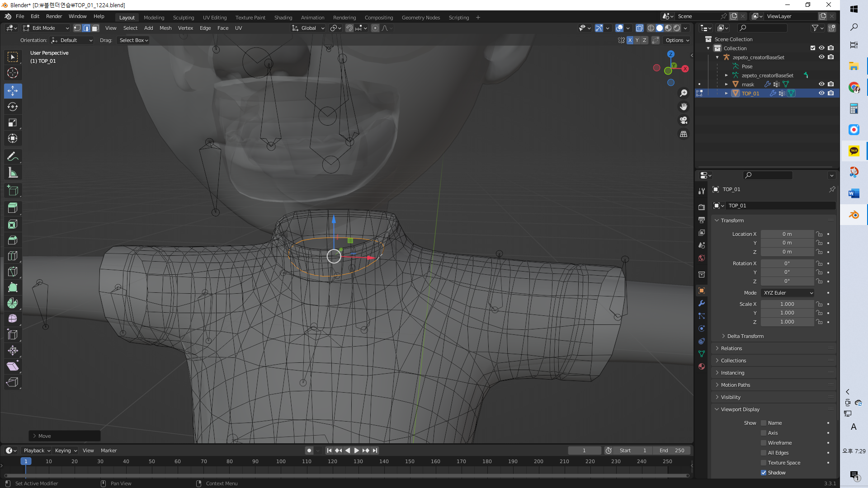Choose the Annotate tool

point(13,156)
